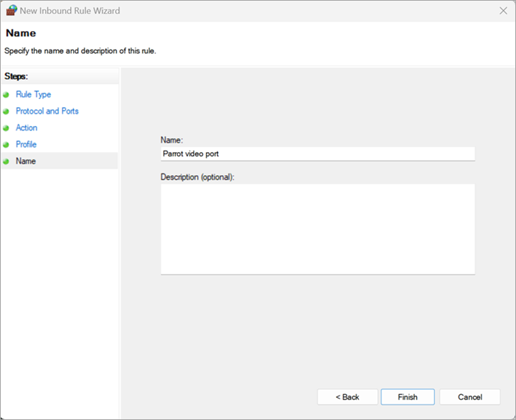Focus the Description (optional) text area

317,229
